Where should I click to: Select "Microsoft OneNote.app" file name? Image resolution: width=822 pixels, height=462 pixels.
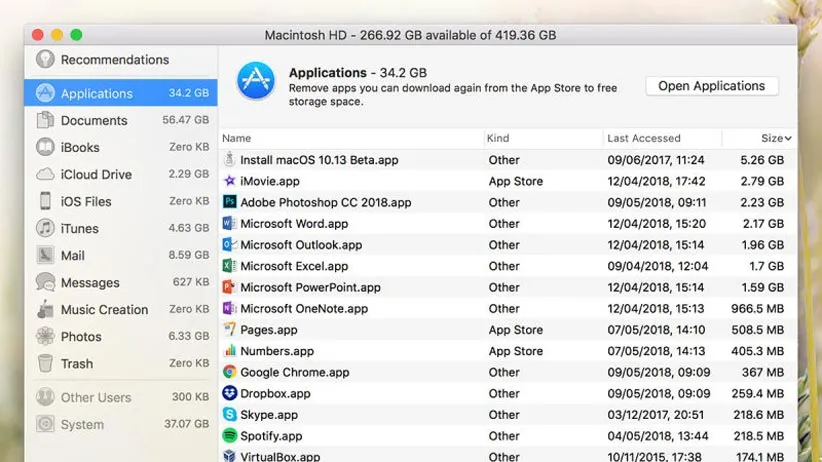click(304, 309)
